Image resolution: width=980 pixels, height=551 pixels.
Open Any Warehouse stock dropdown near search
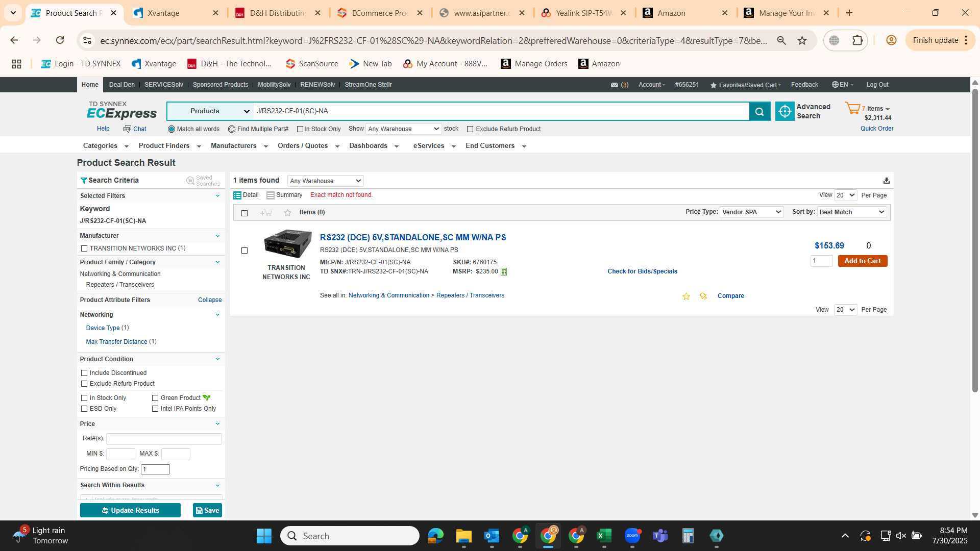point(403,129)
